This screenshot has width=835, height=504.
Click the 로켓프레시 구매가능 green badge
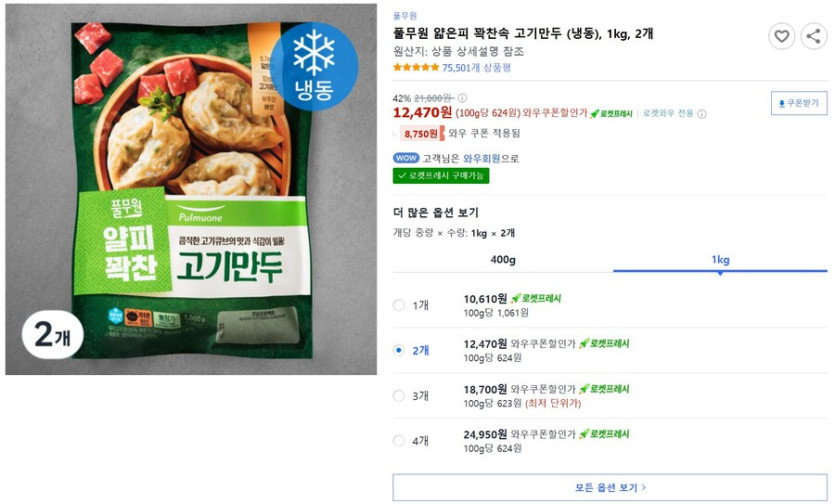[441, 175]
